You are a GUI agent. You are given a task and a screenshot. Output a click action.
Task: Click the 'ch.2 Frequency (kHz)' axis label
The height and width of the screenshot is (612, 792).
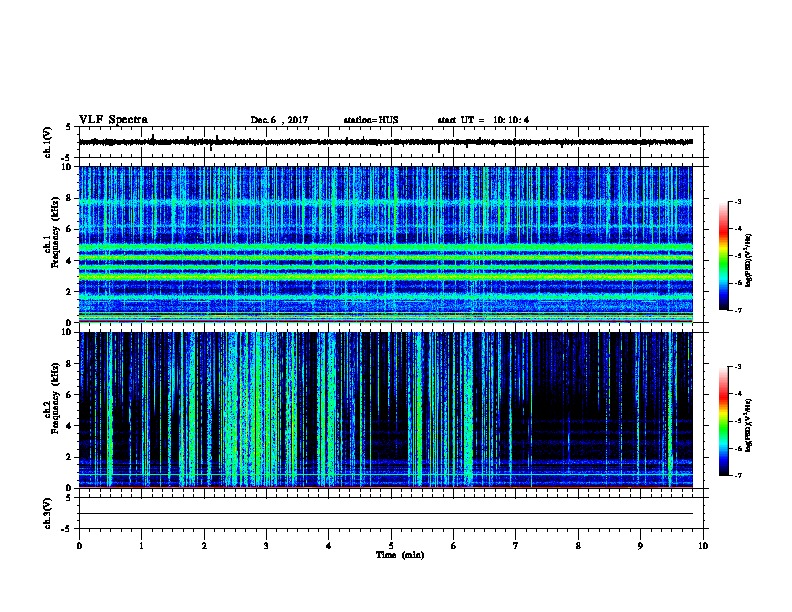pyautogui.click(x=52, y=398)
